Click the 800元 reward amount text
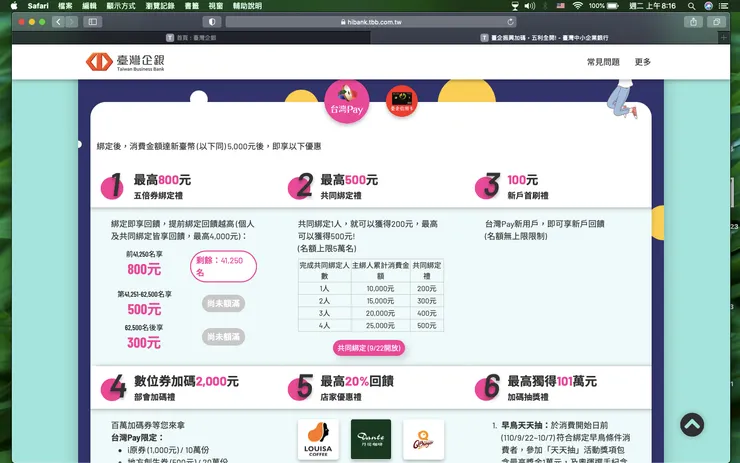The width and height of the screenshot is (740, 463). pyautogui.click(x=144, y=269)
